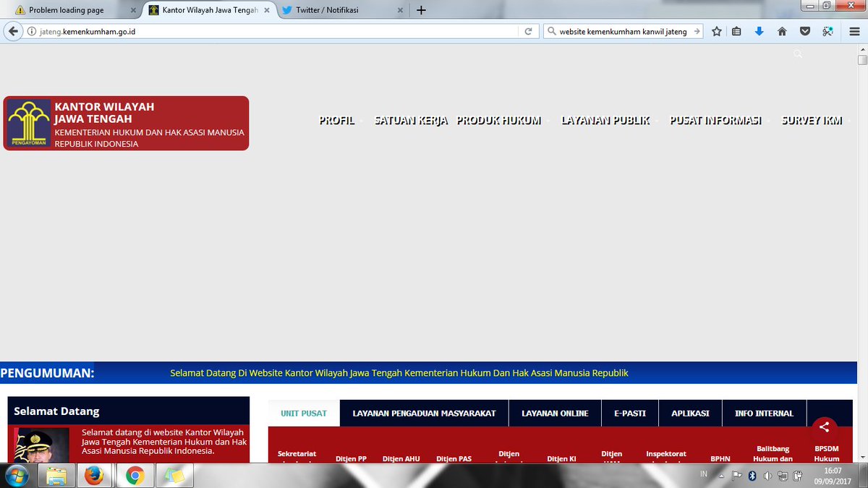The image size is (868, 488).
Task: Show site information icon in address bar
Action: coord(32,31)
